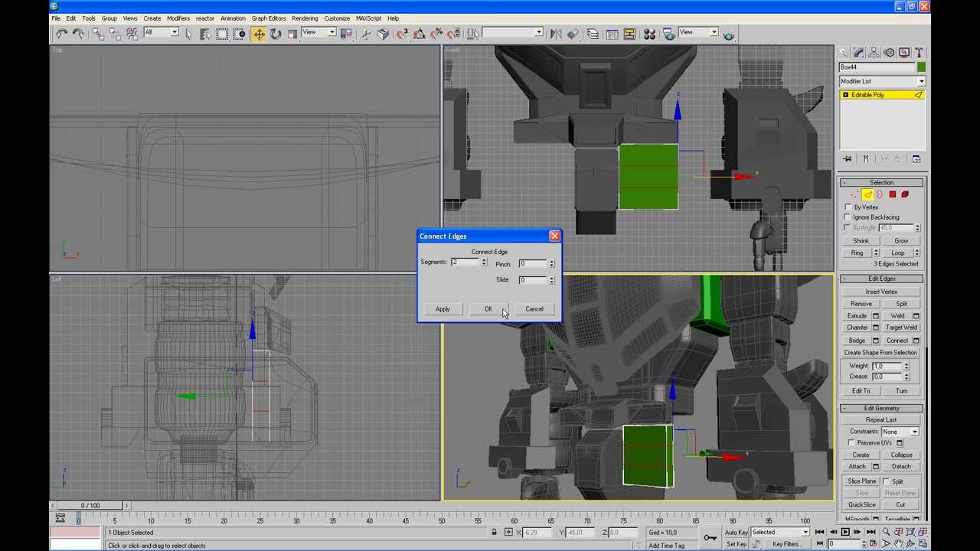Viewport: 980px width, 551px height.
Task: Enable the By Vertex checkbox
Action: tap(848, 207)
